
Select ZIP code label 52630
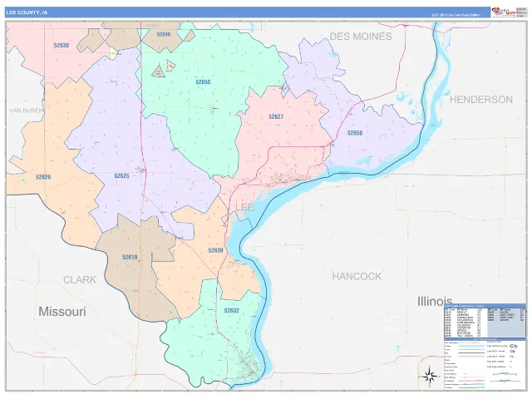click(x=62, y=45)
